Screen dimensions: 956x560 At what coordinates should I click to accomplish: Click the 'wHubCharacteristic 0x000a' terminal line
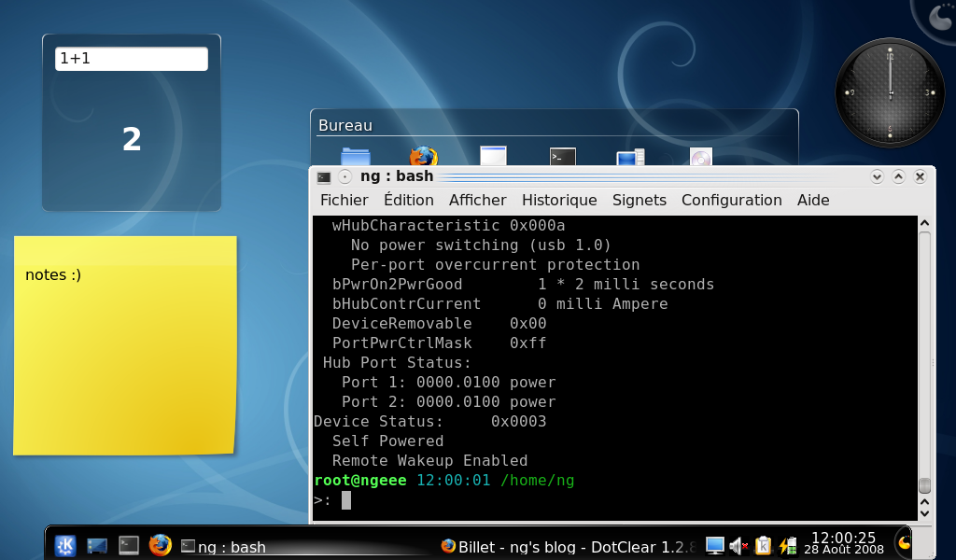448,226
